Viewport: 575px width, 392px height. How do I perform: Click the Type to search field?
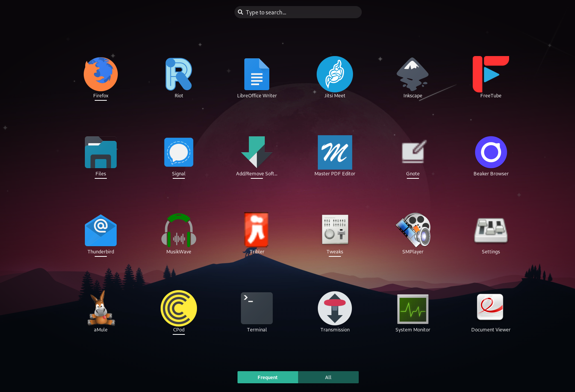coord(298,12)
